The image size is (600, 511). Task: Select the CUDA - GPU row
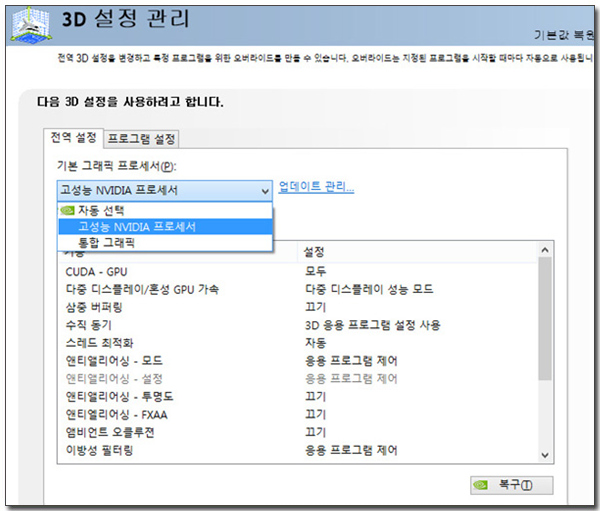298,272
